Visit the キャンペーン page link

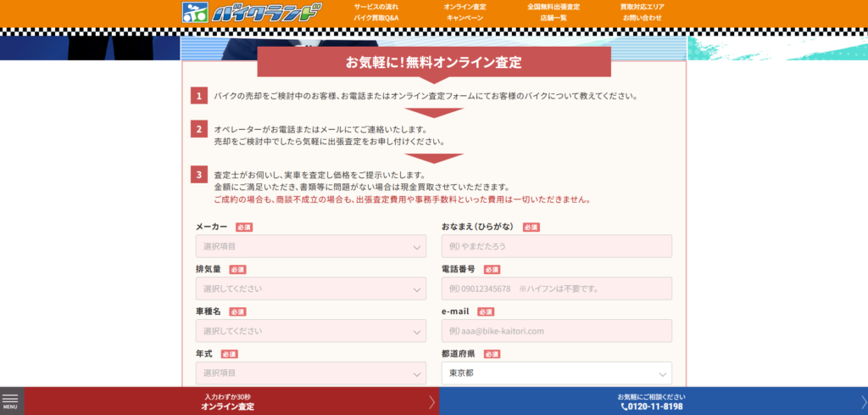[465, 18]
